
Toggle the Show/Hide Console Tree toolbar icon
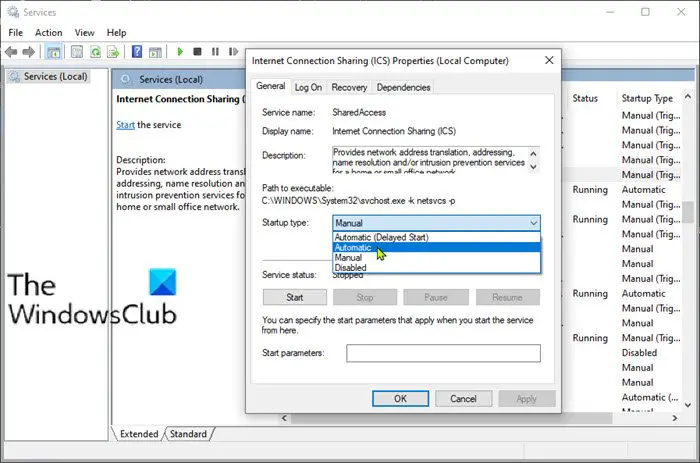(54, 52)
